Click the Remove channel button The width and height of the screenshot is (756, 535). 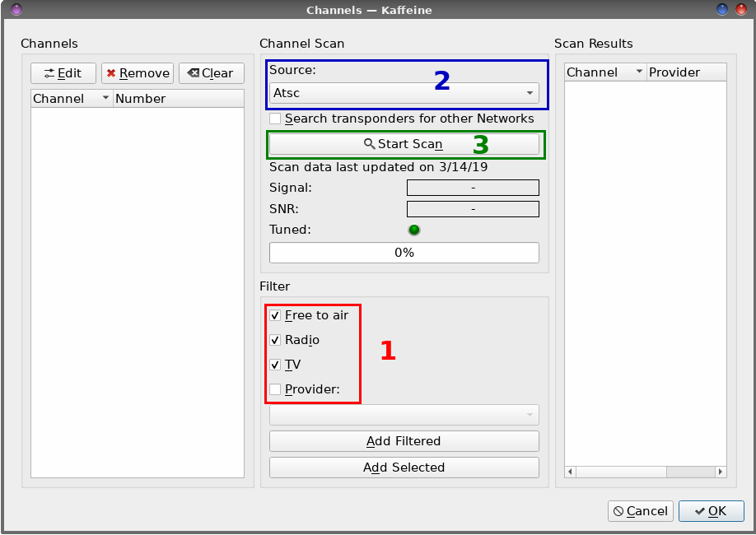tap(138, 73)
